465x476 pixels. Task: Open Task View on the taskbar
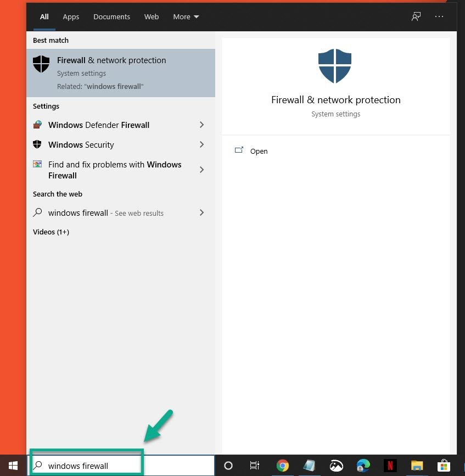pyautogui.click(x=254, y=466)
